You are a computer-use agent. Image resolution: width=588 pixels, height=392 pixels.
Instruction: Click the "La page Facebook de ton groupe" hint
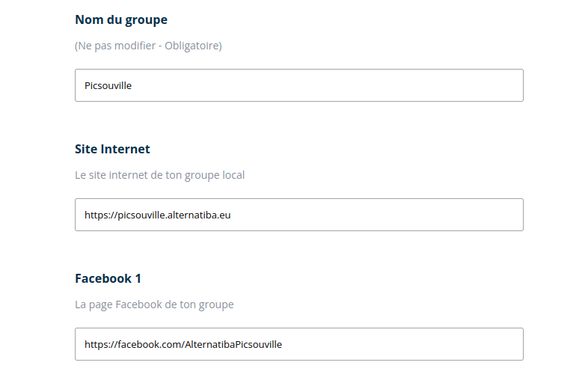[x=154, y=304]
